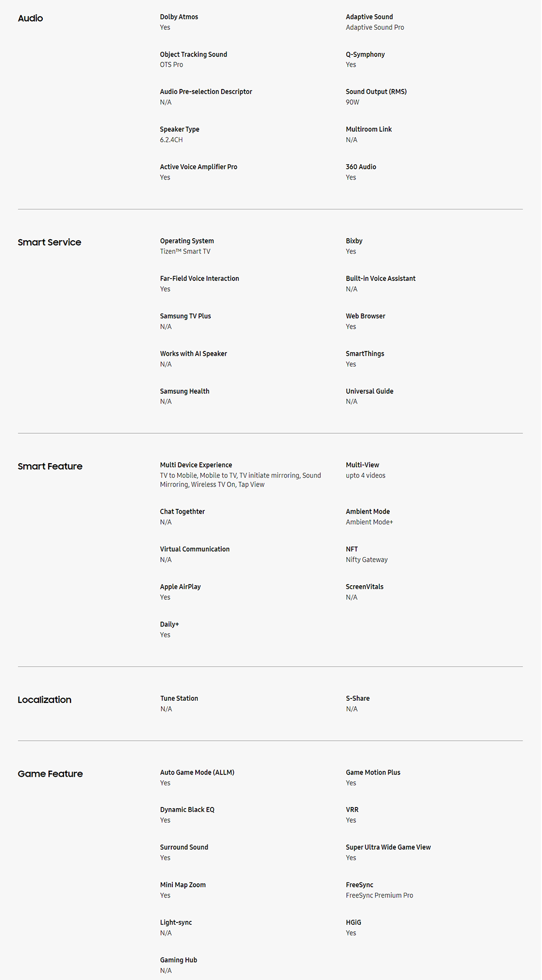This screenshot has height=980, width=542.
Task: Click the Sound Output (RMS) label
Action: click(376, 92)
